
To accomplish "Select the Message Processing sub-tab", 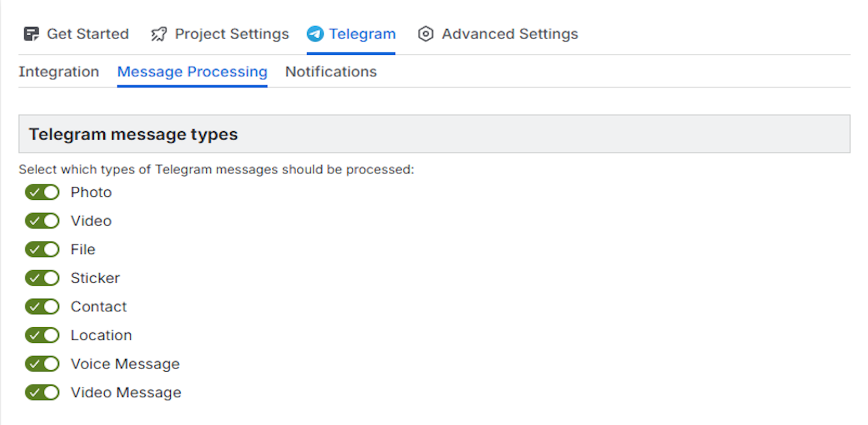I will pyautogui.click(x=192, y=72).
